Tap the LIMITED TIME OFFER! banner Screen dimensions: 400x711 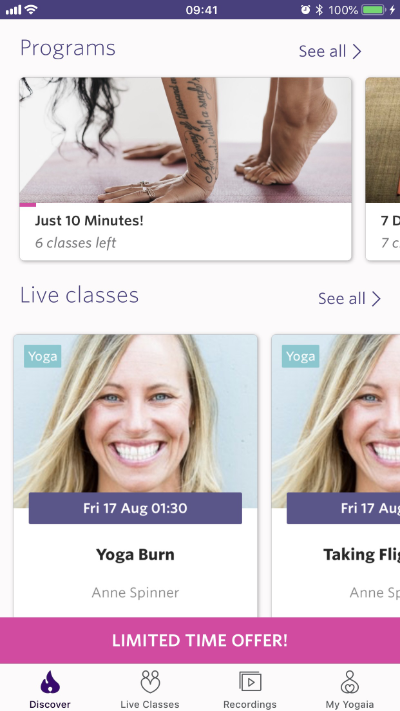tap(200, 640)
